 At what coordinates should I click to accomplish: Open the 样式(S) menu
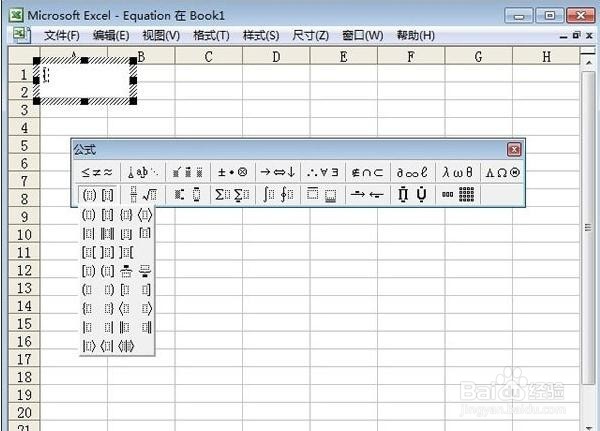coord(261,36)
